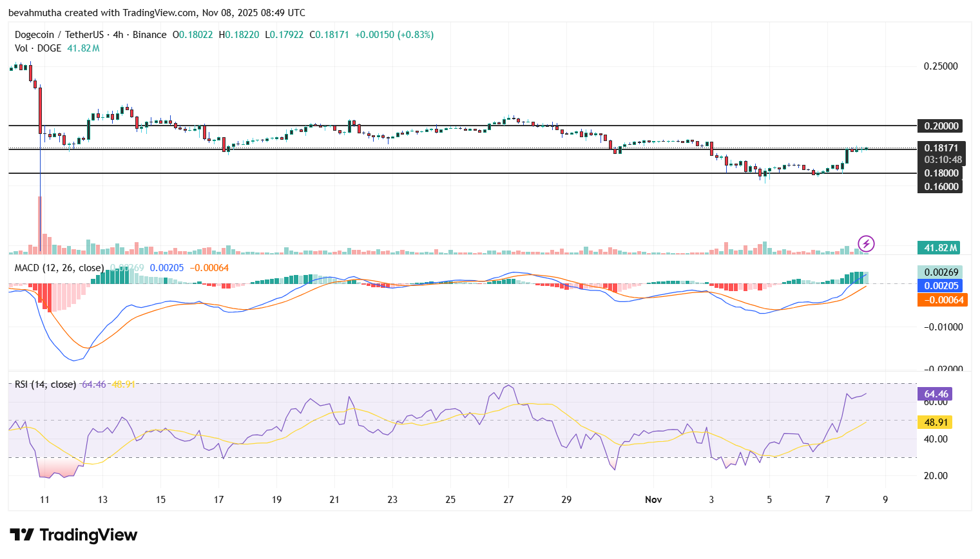980x559 pixels.
Task: Click the TradingView logo at bottom left
Action: pyautogui.click(x=74, y=535)
